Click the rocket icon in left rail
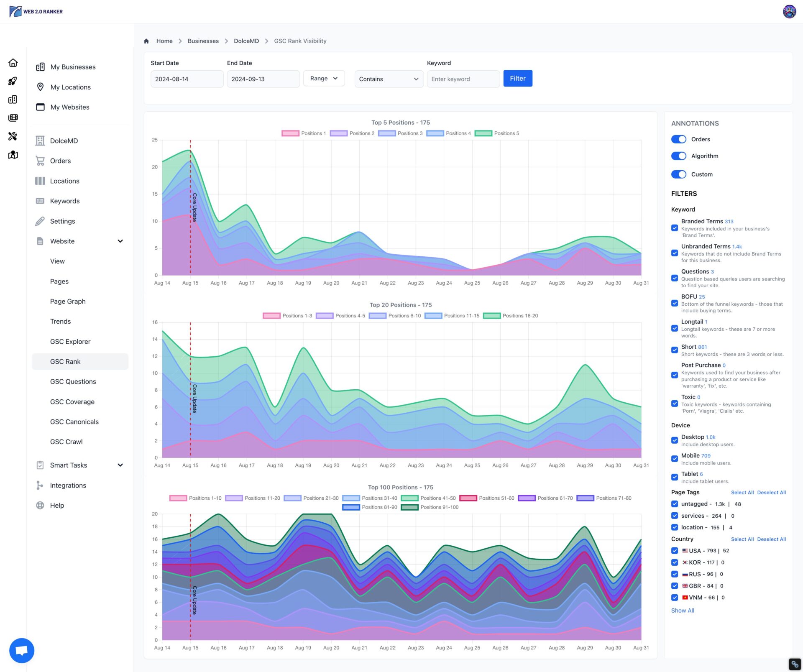This screenshot has width=803, height=672. [13, 81]
